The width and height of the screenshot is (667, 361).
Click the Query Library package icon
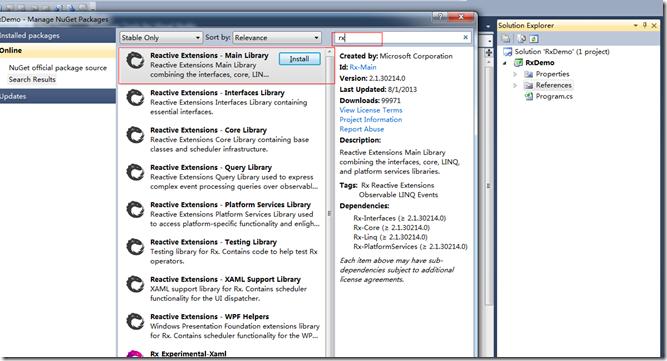135,173
